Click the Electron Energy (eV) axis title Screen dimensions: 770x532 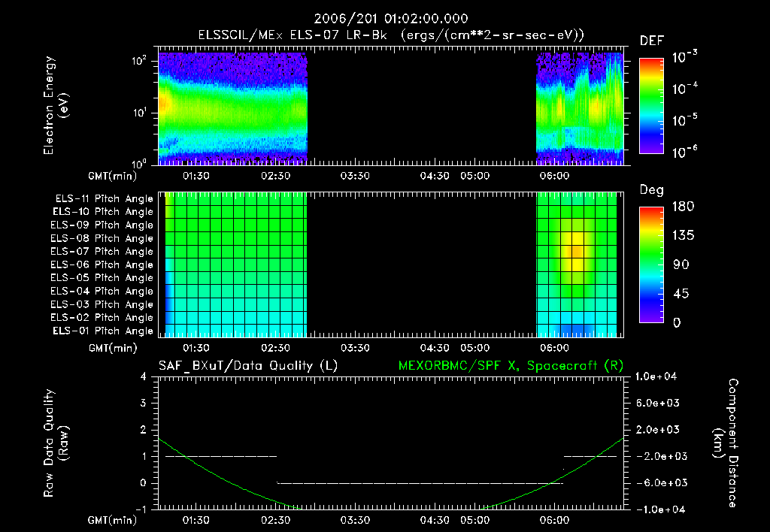(x=56, y=105)
